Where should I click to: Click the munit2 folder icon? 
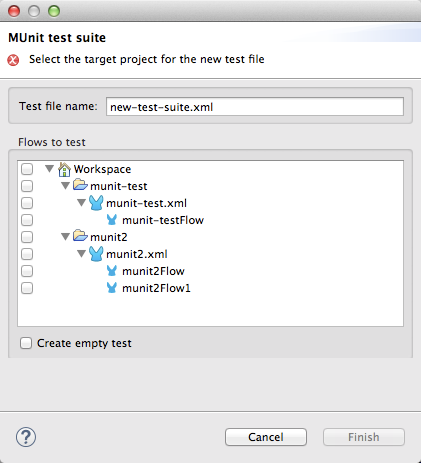coord(80,236)
